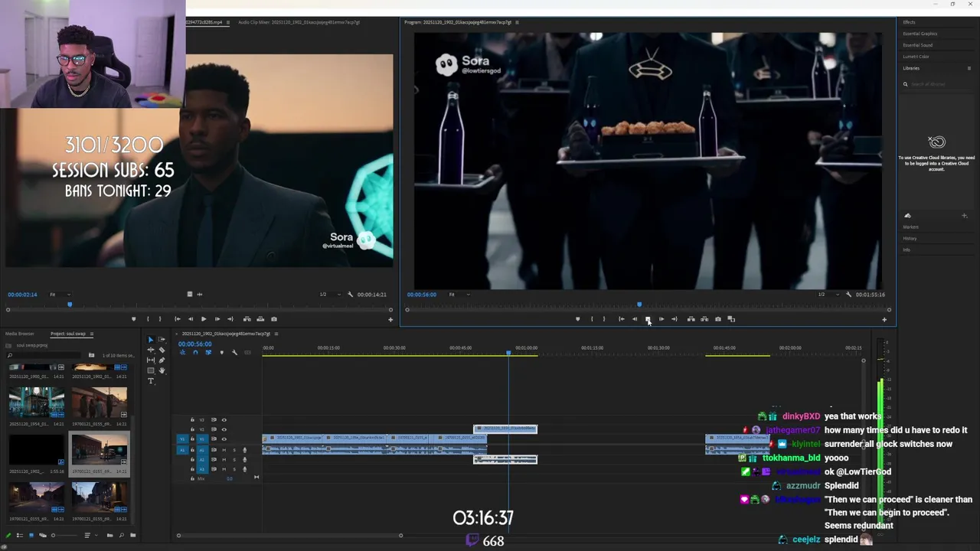This screenshot has height=551, width=980.
Task: Click Lift button in Program monitor
Action: (691, 319)
